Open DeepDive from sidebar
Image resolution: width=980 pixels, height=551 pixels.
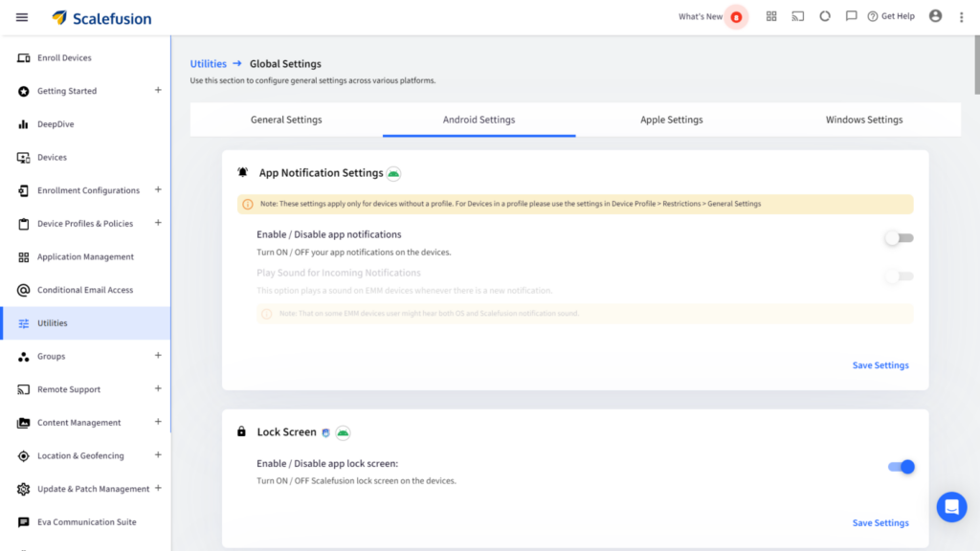pos(56,124)
